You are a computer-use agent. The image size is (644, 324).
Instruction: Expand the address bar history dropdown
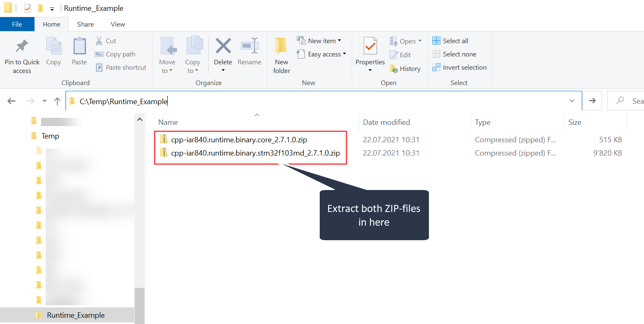click(572, 101)
